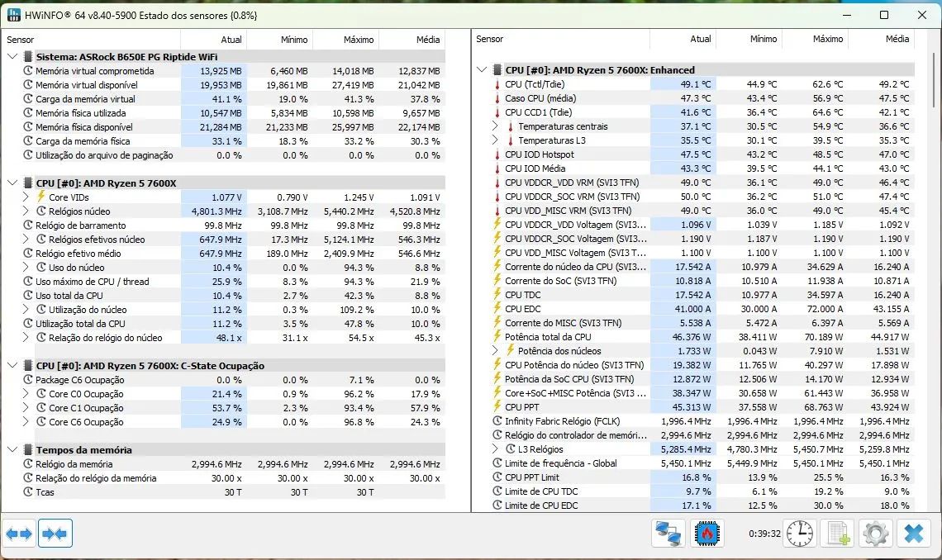The image size is (942, 560).
Task: Click the flame chip sensor icon
Action: point(707,533)
